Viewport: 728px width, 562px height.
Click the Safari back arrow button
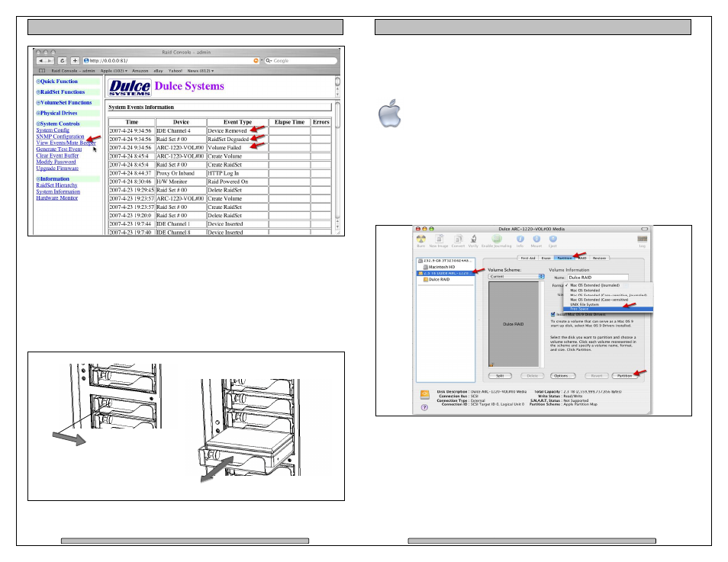tap(41, 61)
